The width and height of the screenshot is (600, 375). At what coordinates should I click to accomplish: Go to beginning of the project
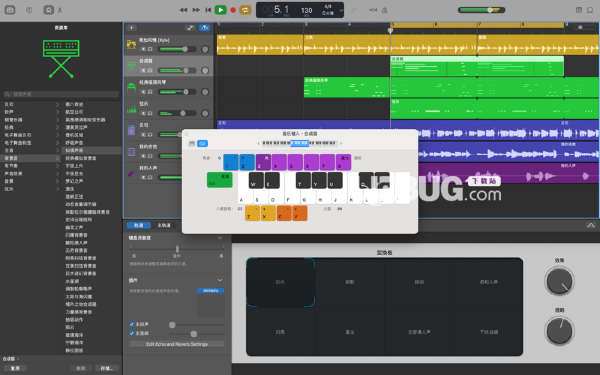click(x=208, y=10)
